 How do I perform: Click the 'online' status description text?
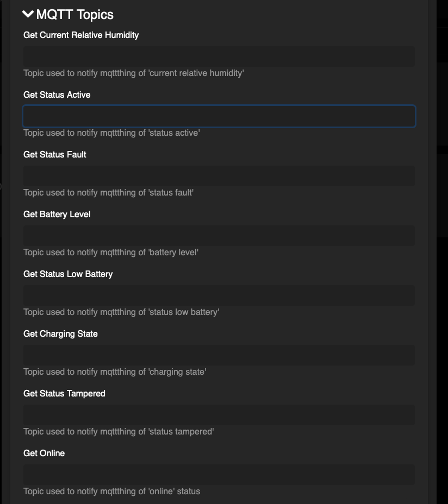tap(111, 492)
